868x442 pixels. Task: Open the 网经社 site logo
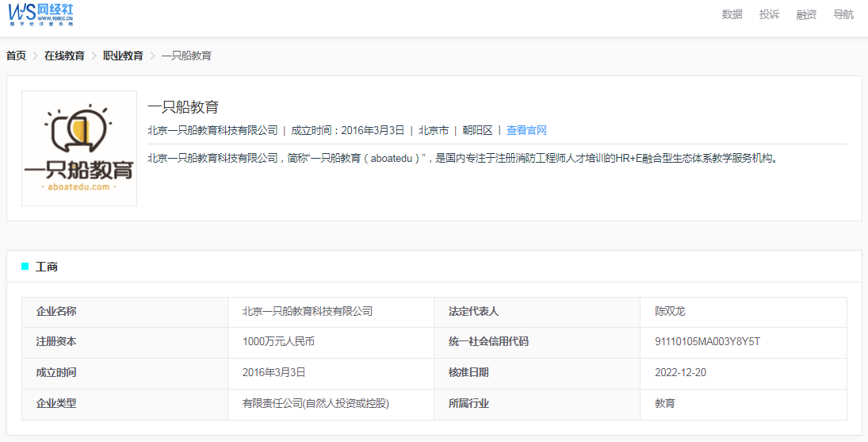pyautogui.click(x=41, y=14)
